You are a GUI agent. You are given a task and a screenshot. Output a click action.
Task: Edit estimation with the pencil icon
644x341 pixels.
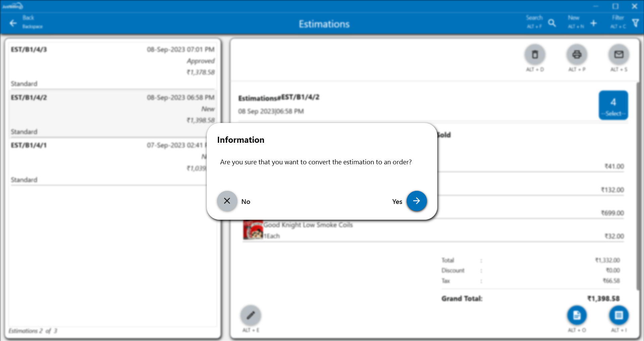(x=251, y=315)
